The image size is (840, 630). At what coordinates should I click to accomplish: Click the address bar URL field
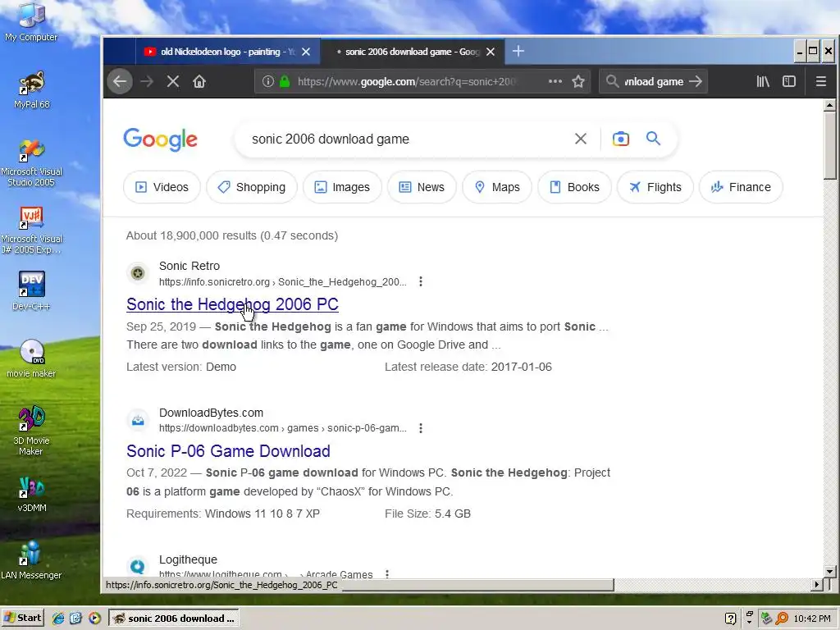(x=407, y=81)
